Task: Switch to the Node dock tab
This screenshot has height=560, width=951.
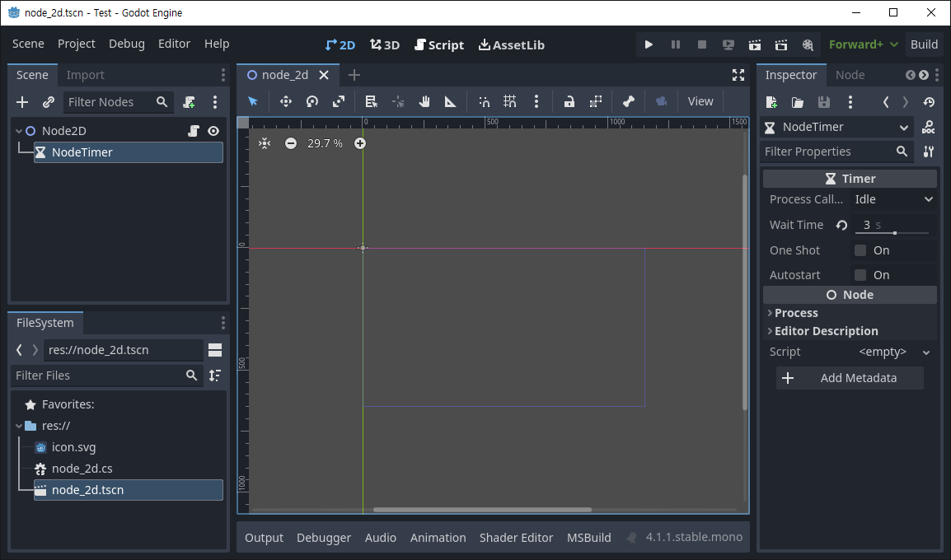Action: (850, 75)
